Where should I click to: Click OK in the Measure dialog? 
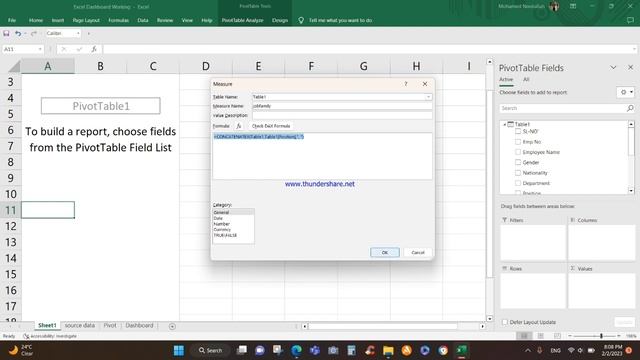(385, 252)
